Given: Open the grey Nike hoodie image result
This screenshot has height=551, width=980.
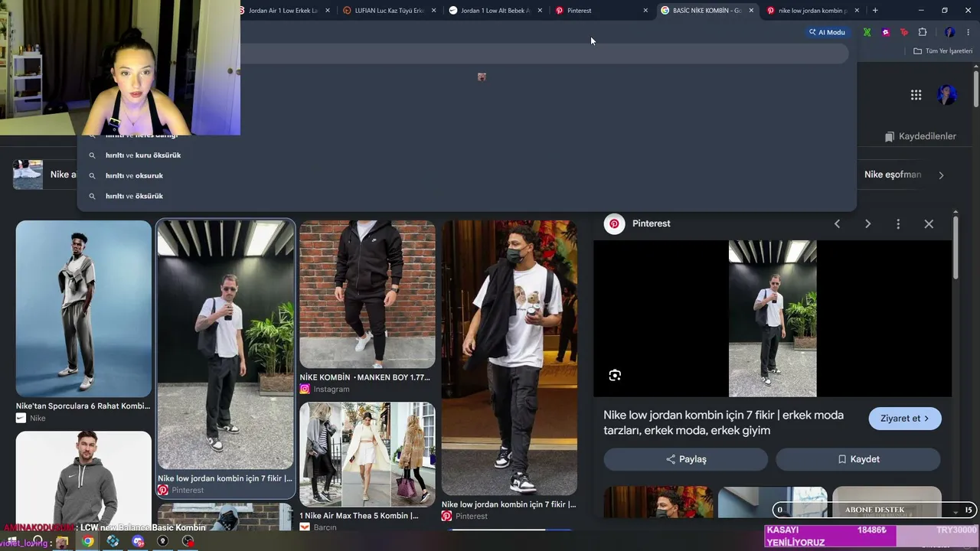Looking at the screenshot, I should [x=83, y=479].
